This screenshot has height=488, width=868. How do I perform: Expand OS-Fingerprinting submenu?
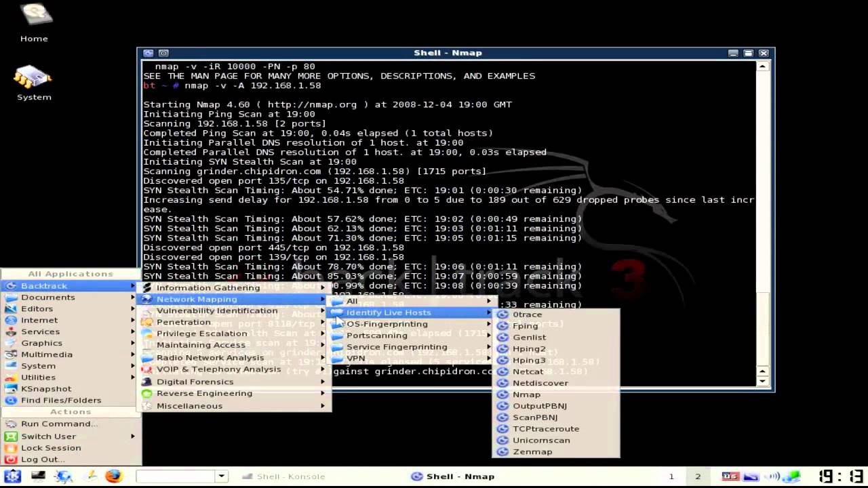point(411,324)
